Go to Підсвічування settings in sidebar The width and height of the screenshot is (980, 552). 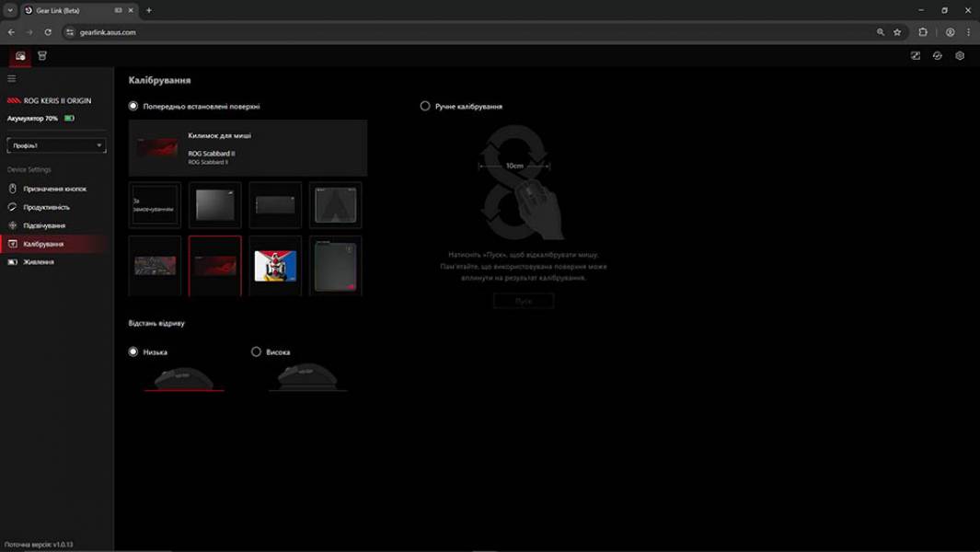[x=44, y=225]
